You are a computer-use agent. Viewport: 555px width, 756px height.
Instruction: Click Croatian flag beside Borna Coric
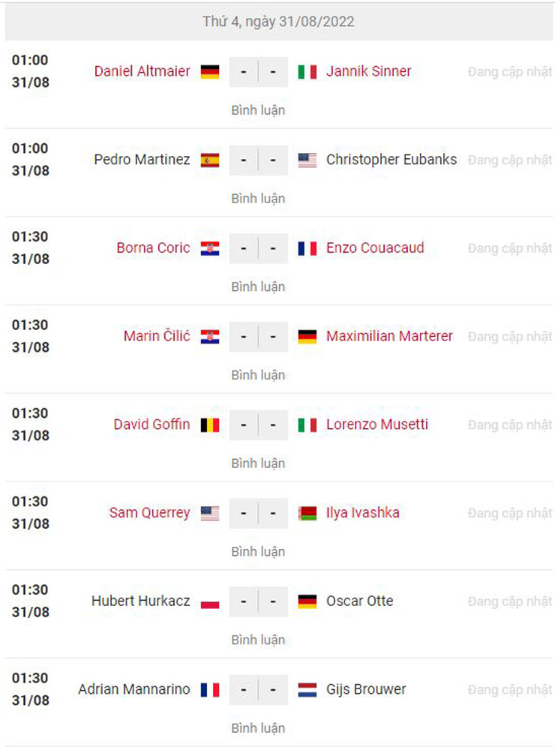pos(210,248)
